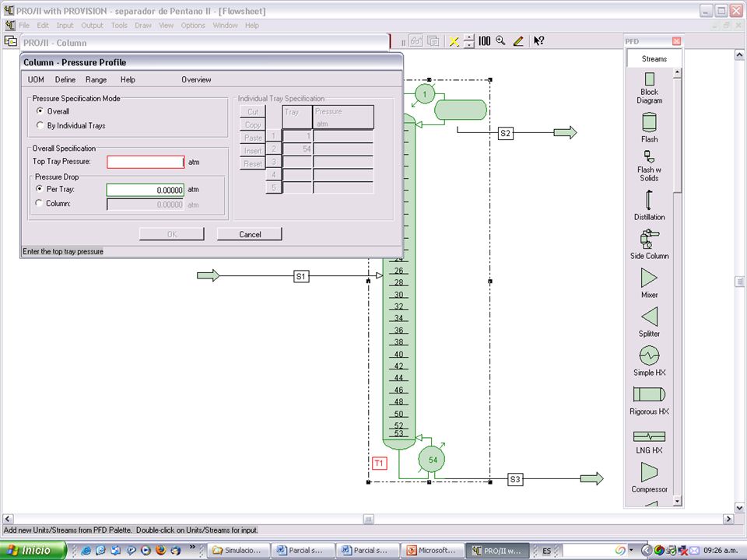This screenshot has width=747, height=560.
Task: Click the Reset button in tray specification
Action: tap(252, 163)
